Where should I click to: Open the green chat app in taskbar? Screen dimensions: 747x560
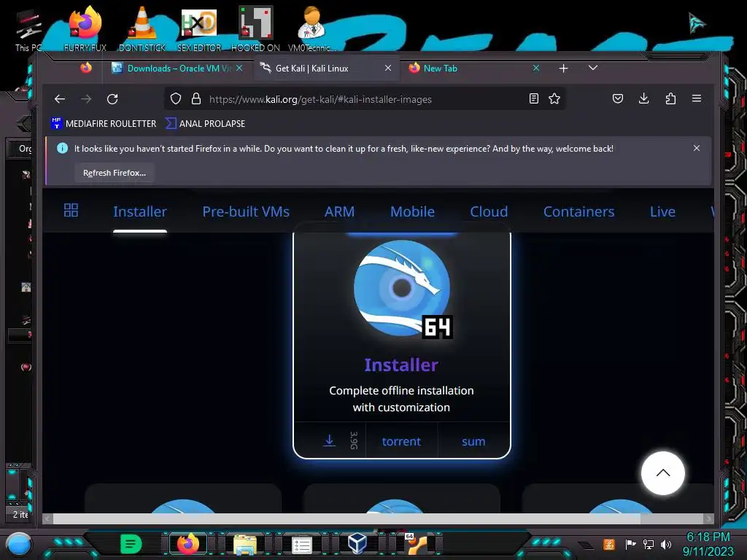coord(131,544)
